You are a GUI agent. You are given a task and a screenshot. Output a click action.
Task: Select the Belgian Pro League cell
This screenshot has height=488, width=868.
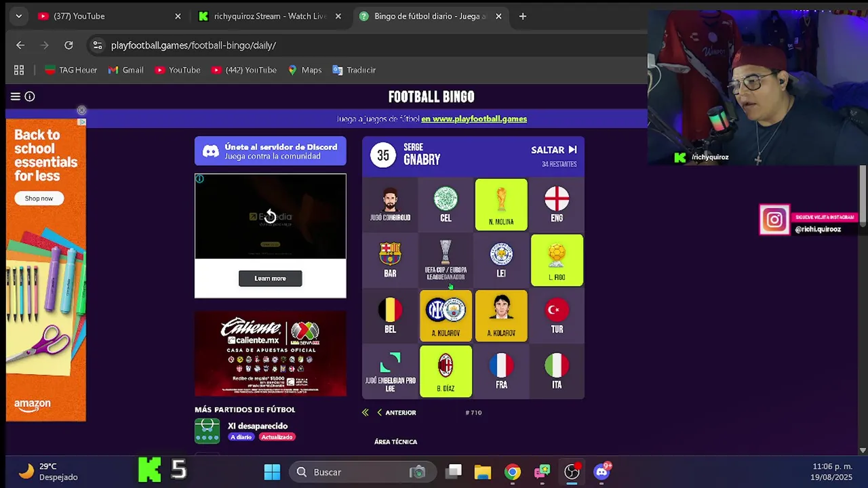click(x=390, y=371)
